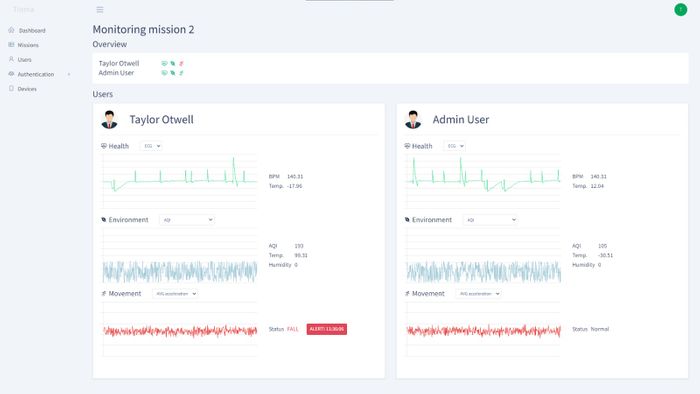Open Admin User's Movement acceleration dropdown
The height and width of the screenshot is (394, 700).
(x=479, y=294)
